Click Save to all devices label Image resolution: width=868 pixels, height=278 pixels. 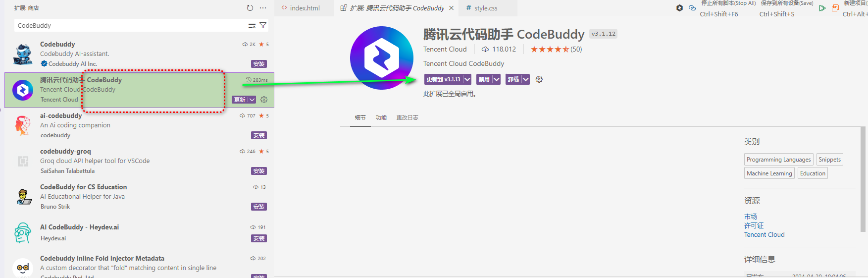tap(787, 3)
